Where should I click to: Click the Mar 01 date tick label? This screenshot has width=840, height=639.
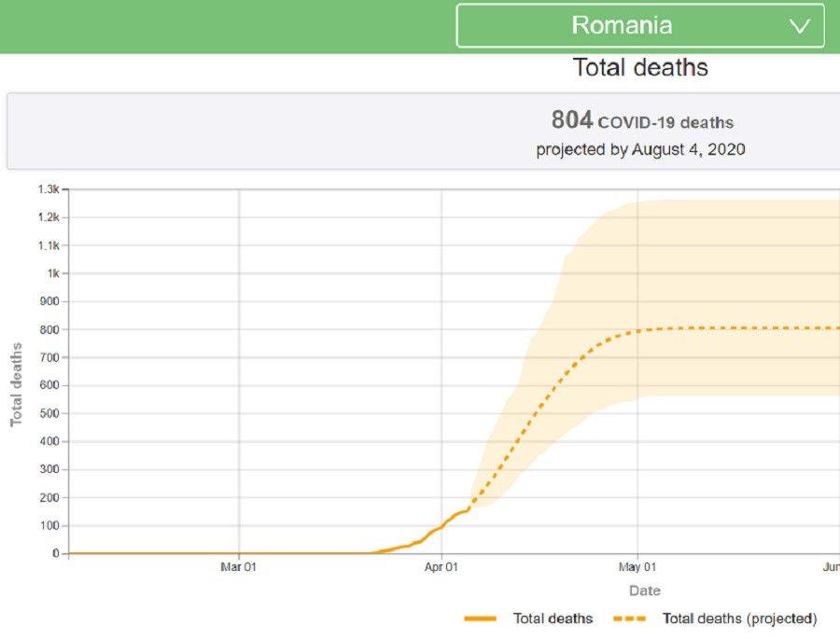pyautogui.click(x=239, y=566)
